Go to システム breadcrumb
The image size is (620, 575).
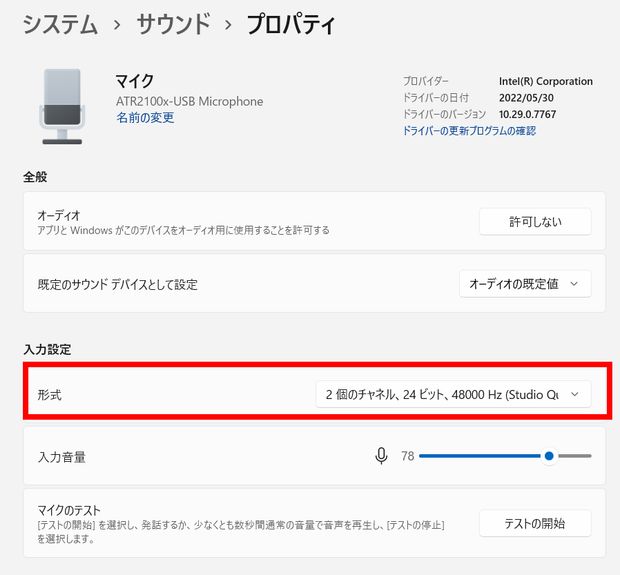click(60, 25)
